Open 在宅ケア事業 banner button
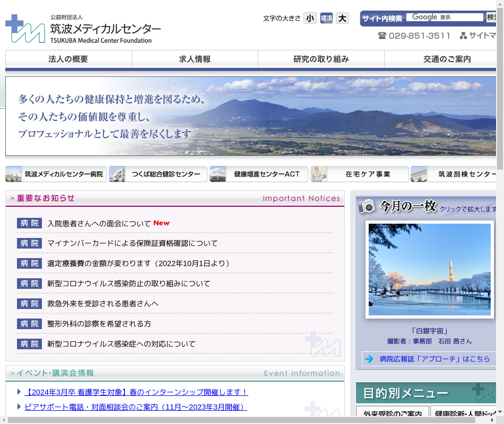The height and width of the screenshot is (424, 504). (x=360, y=174)
